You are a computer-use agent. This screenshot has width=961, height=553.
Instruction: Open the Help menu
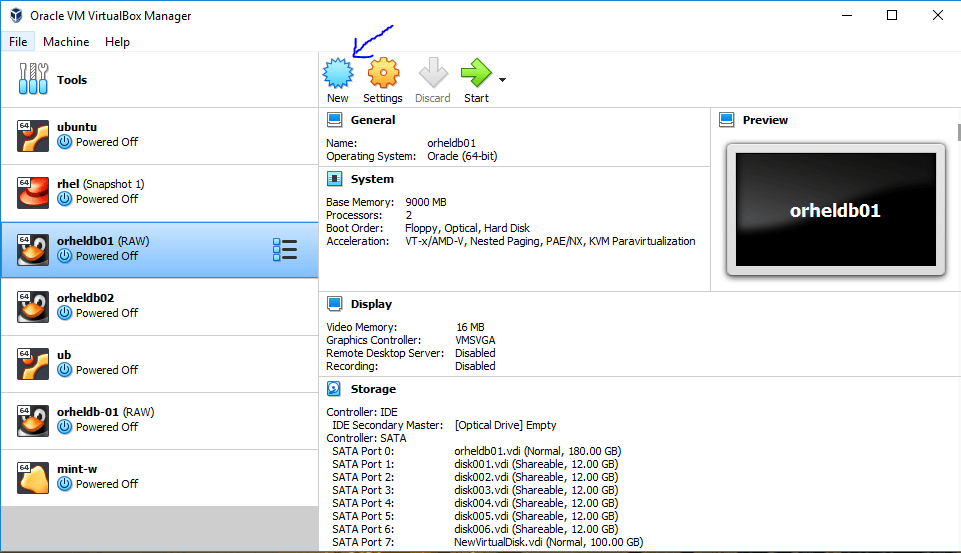(117, 42)
